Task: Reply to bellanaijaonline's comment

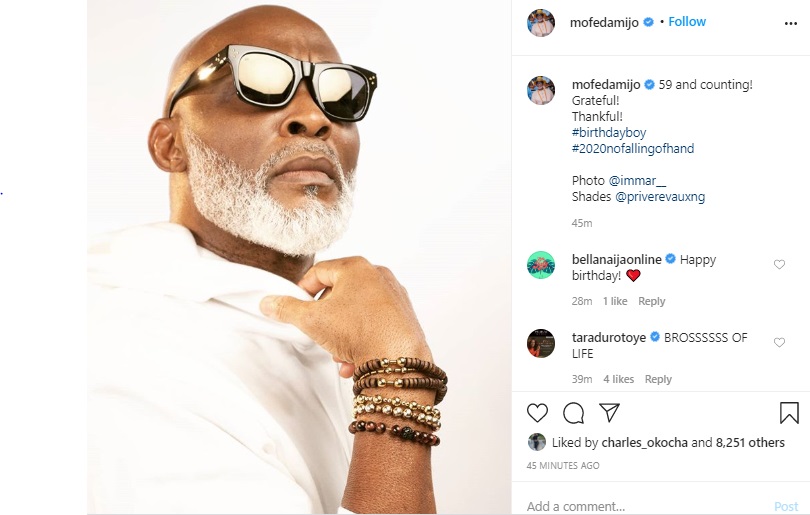Action: (x=651, y=301)
